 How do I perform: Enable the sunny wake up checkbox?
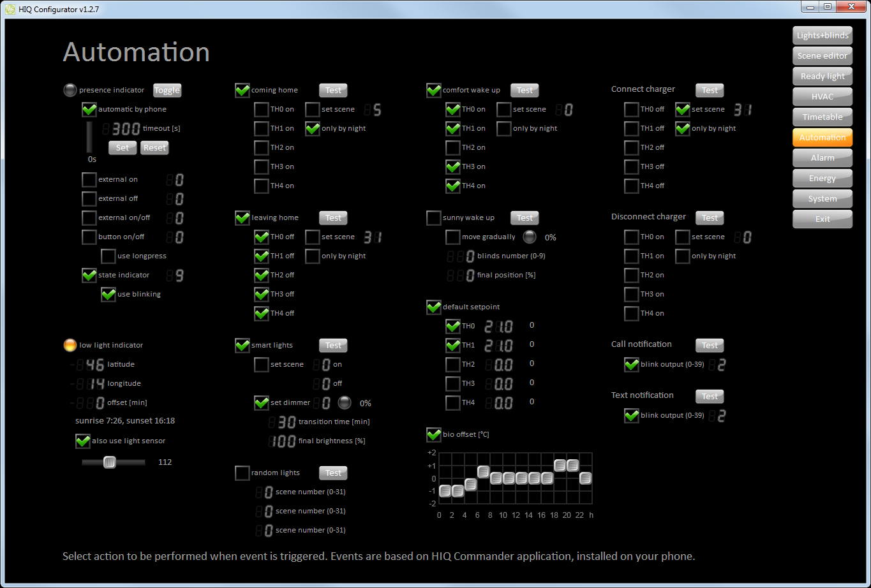pos(434,217)
